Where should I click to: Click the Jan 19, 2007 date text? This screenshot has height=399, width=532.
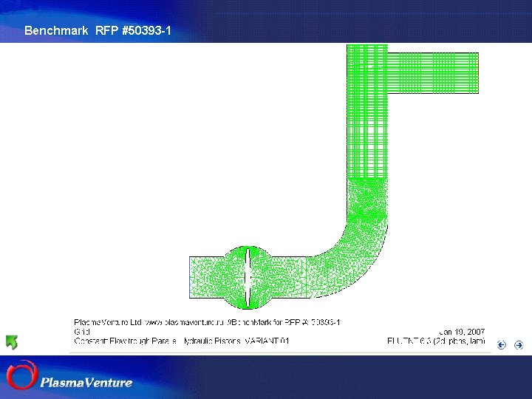point(462,332)
